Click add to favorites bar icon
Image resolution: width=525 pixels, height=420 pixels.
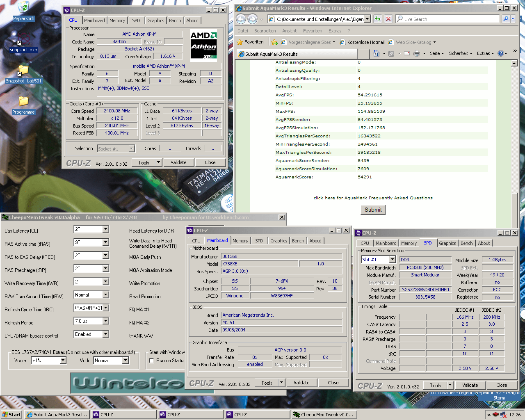(x=274, y=42)
